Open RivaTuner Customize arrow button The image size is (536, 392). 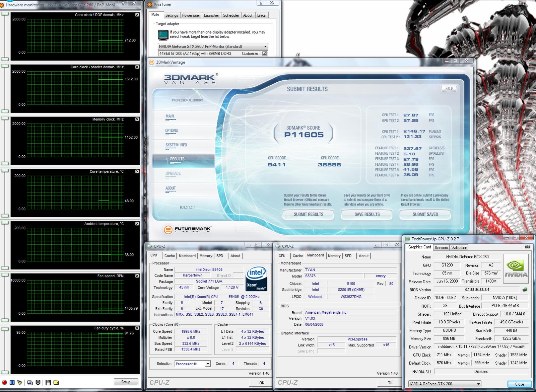coord(265,54)
